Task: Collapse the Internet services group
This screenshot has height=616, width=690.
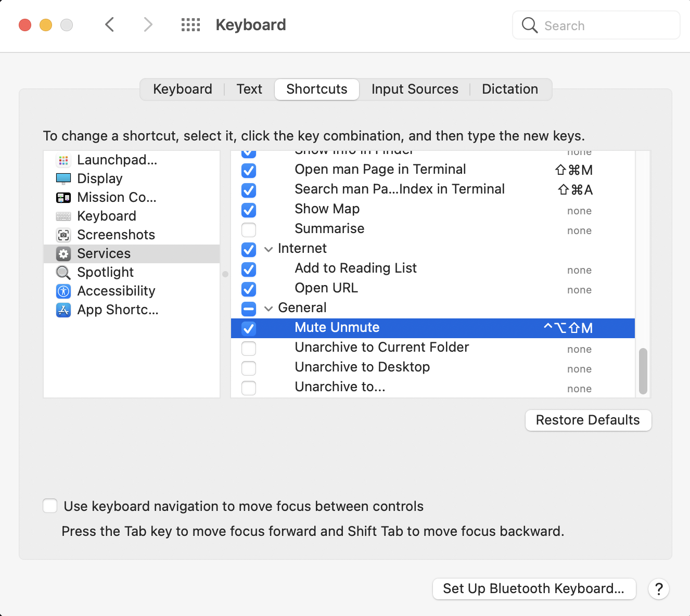Action: 269,249
